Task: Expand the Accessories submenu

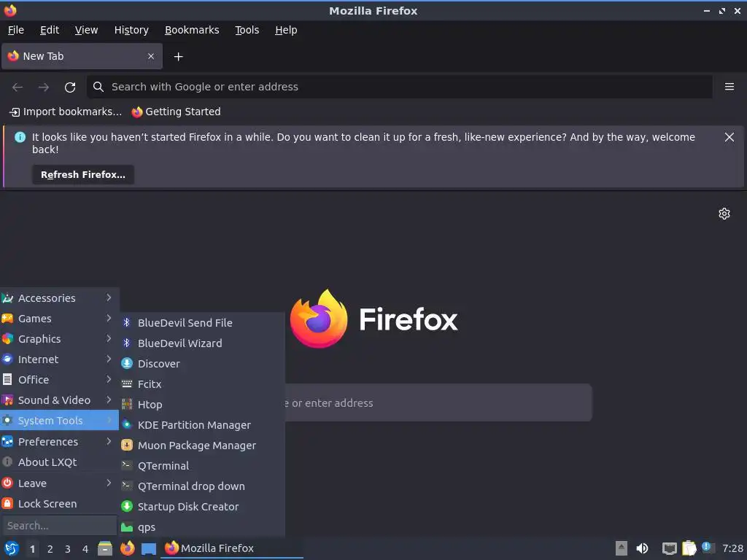Action: pos(59,298)
